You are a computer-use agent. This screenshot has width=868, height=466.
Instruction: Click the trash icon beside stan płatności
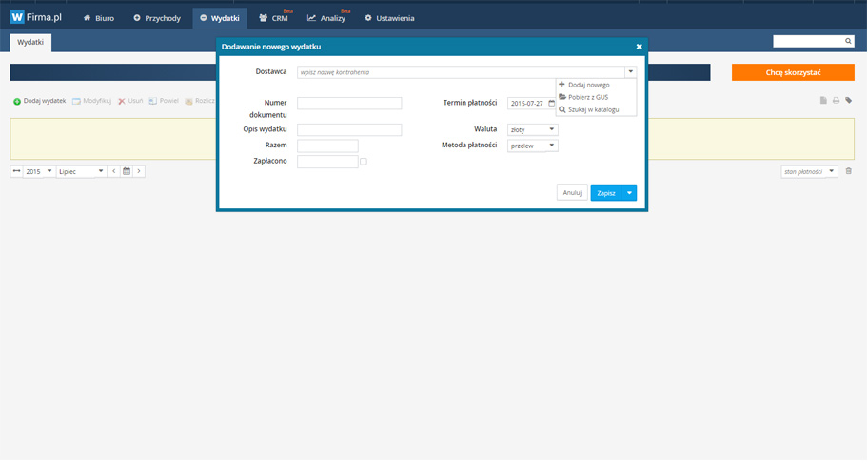pos(849,171)
